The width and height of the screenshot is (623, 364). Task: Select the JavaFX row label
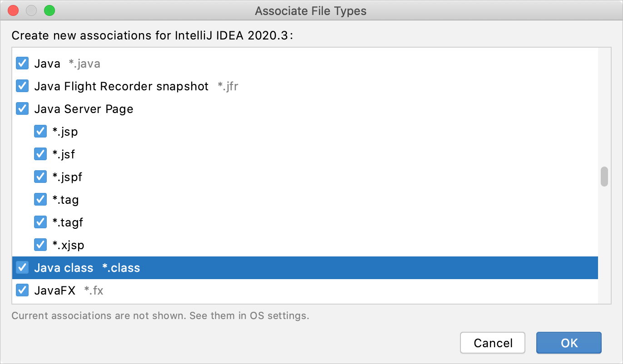54,290
